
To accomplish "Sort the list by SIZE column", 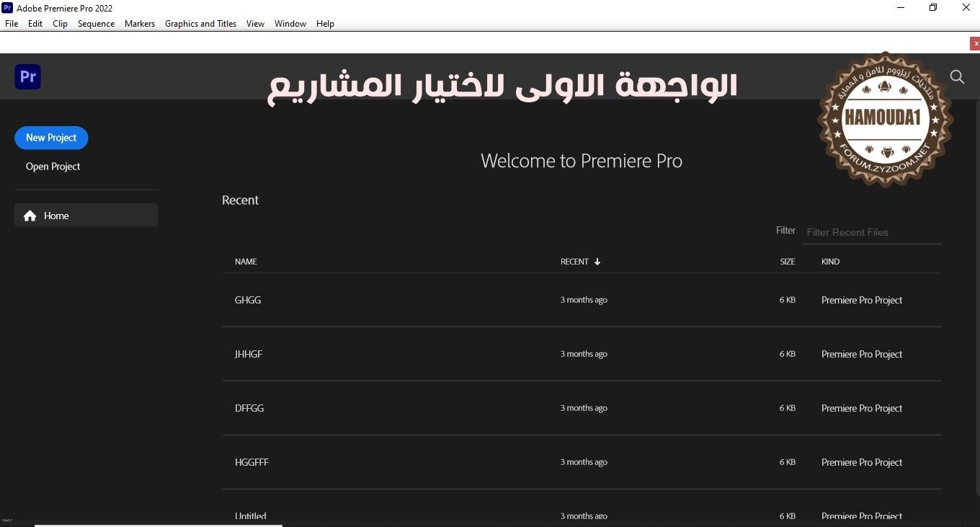I will [x=788, y=262].
